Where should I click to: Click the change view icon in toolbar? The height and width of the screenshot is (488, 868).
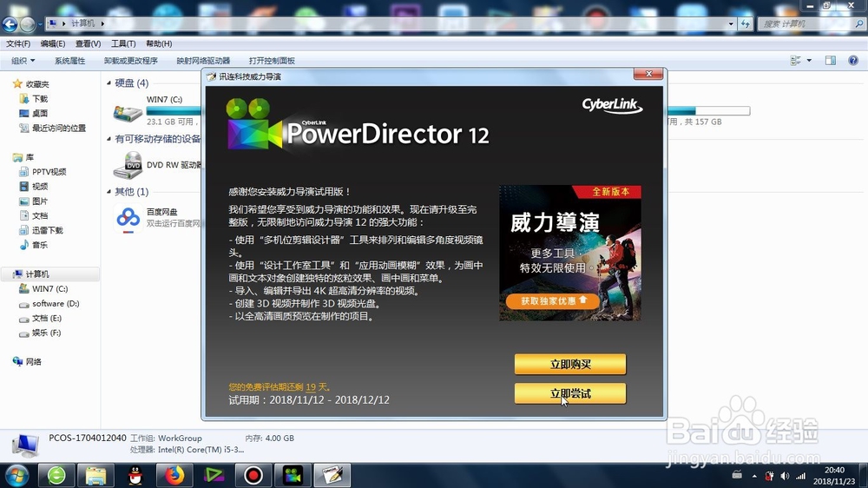[x=795, y=61]
